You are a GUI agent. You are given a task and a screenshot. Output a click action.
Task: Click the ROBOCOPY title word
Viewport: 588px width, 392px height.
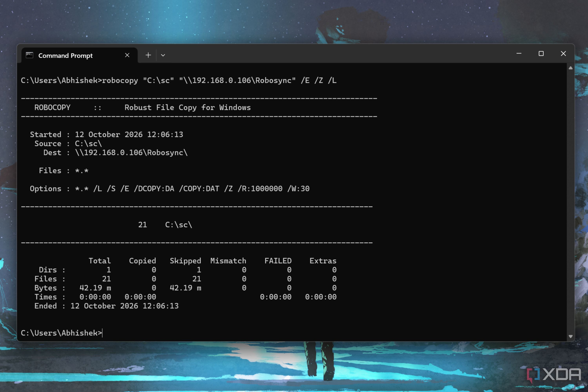pyautogui.click(x=52, y=107)
